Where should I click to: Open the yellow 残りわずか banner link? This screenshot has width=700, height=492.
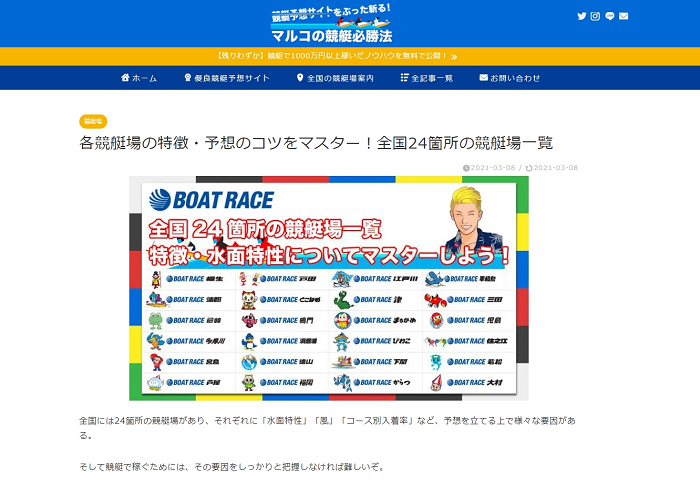(x=337, y=56)
